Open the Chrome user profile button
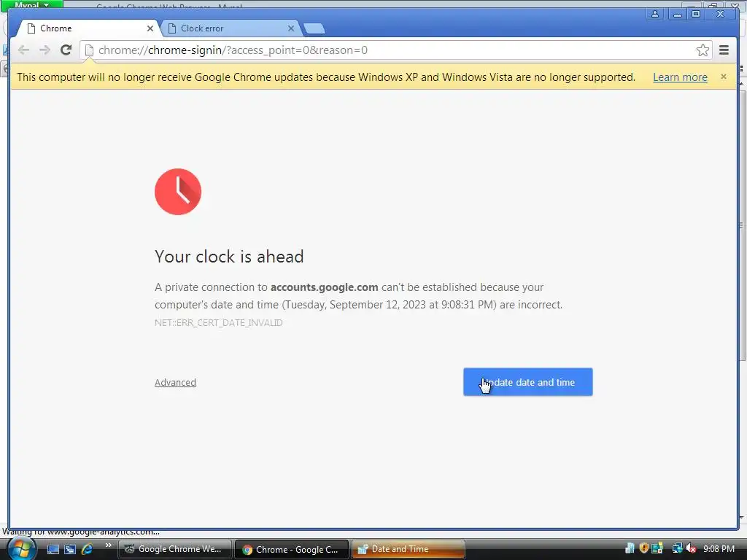This screenshot has width=747, height=560. 655,15
